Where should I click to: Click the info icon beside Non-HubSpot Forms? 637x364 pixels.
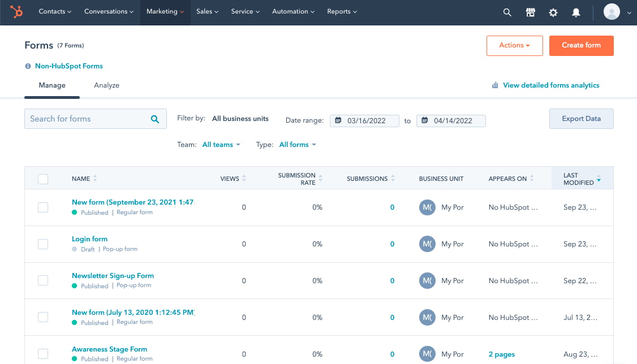click(27, 66)
